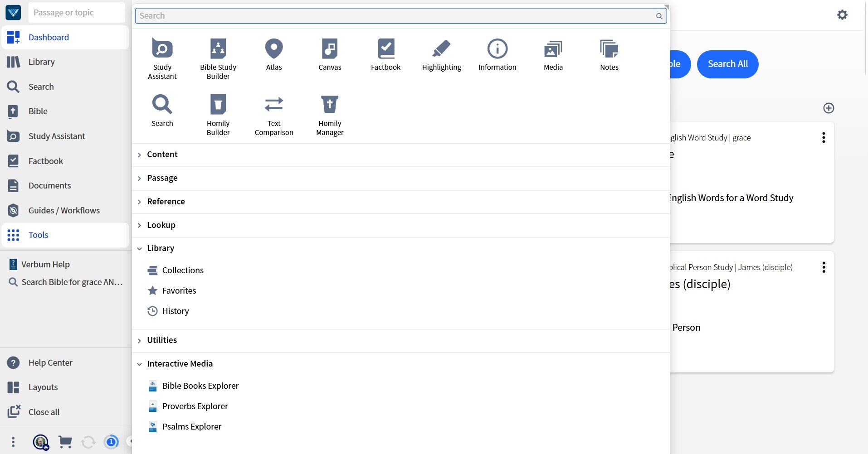This screenshot has height=454, width=868.
Task: Open Library from sidebar
Action: click(x=65, y=62)
